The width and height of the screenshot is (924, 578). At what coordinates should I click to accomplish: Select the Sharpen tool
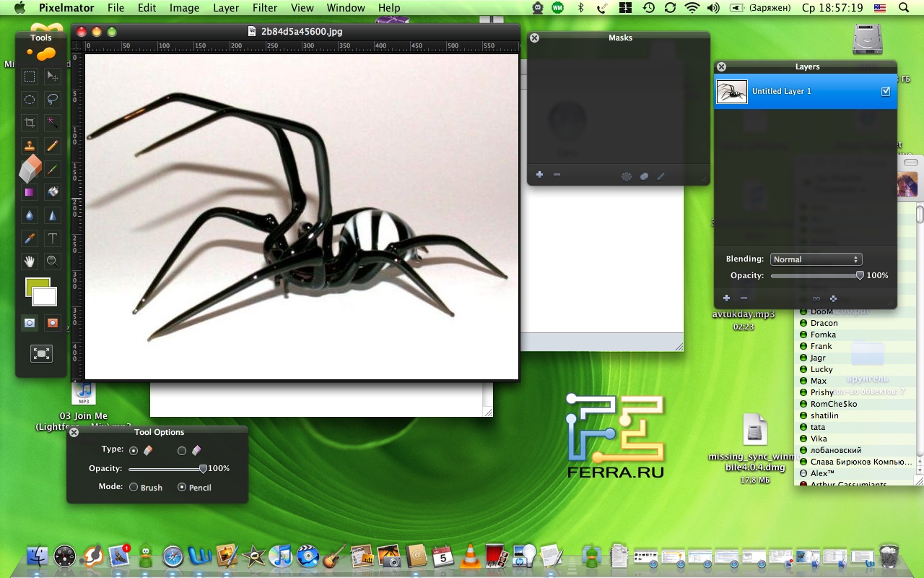[53, 215]
